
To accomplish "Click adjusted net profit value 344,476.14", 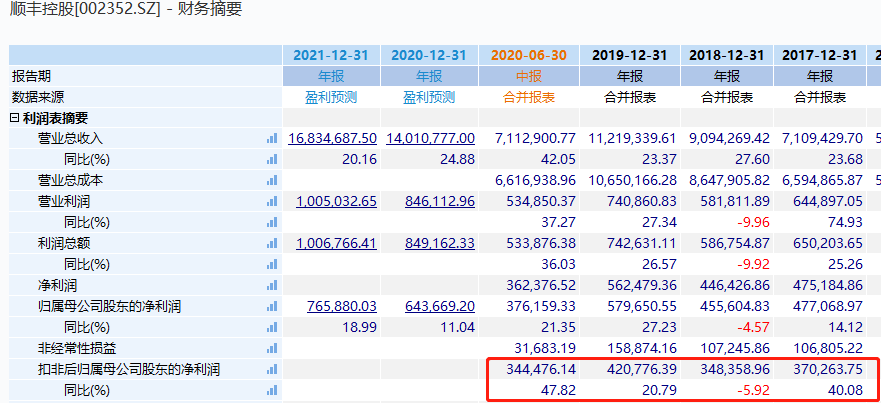I will point(541,369).
